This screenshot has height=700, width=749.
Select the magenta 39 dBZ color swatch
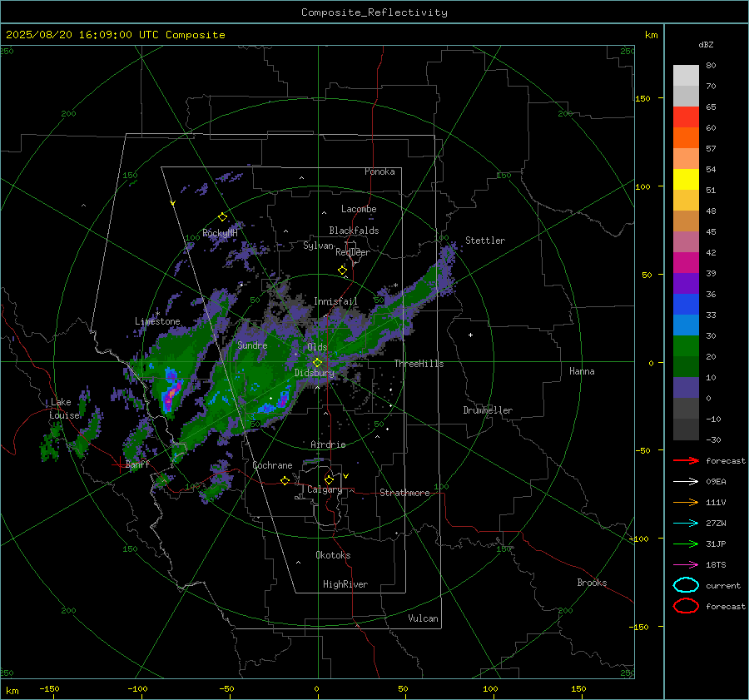click(686, 263)
